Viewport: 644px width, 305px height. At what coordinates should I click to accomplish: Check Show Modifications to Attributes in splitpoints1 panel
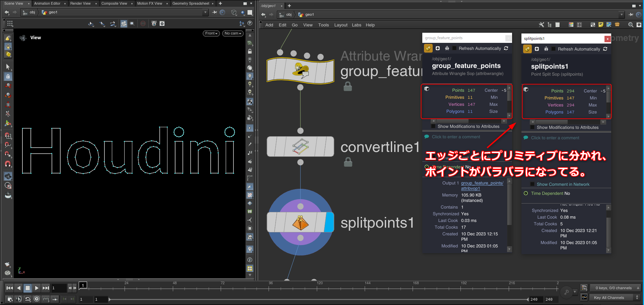tap(532, 127)
